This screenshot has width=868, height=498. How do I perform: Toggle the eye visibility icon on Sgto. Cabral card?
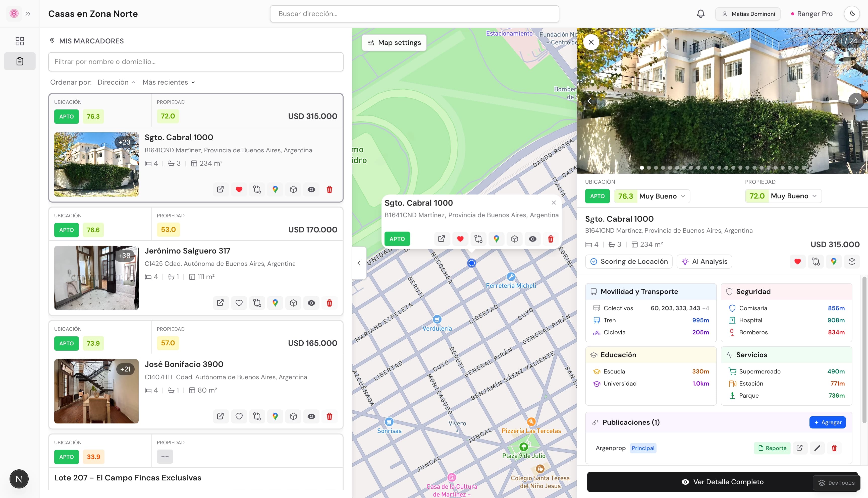(x=311, y=190)
